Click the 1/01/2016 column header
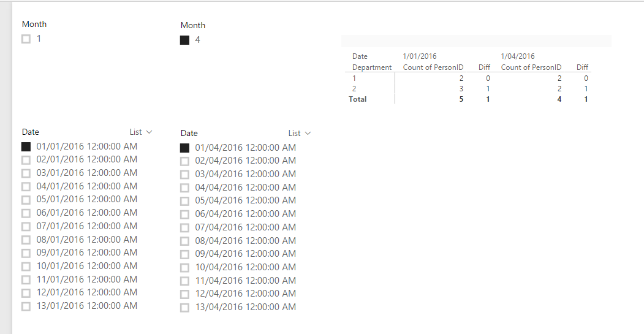 [420, 56]
